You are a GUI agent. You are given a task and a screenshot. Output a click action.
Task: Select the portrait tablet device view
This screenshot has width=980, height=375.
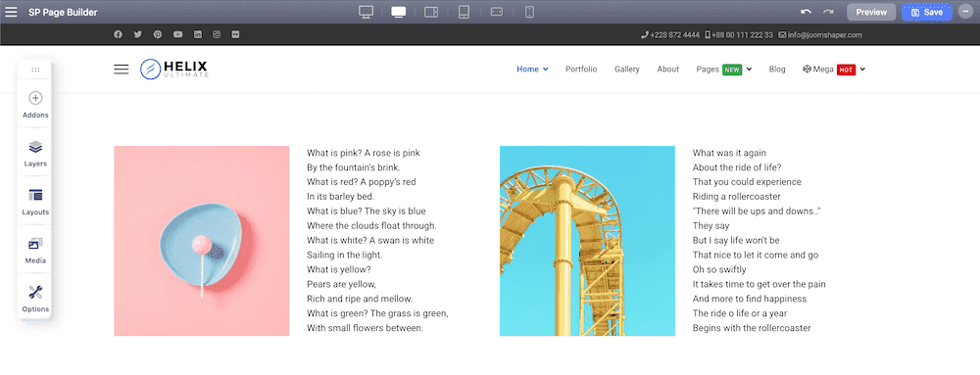coord(464,12)
